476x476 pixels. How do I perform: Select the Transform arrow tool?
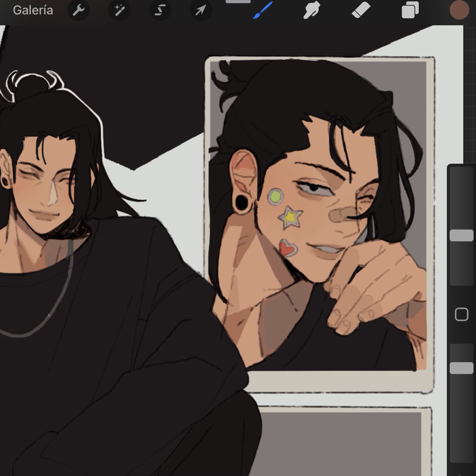(x=200, y=10)
